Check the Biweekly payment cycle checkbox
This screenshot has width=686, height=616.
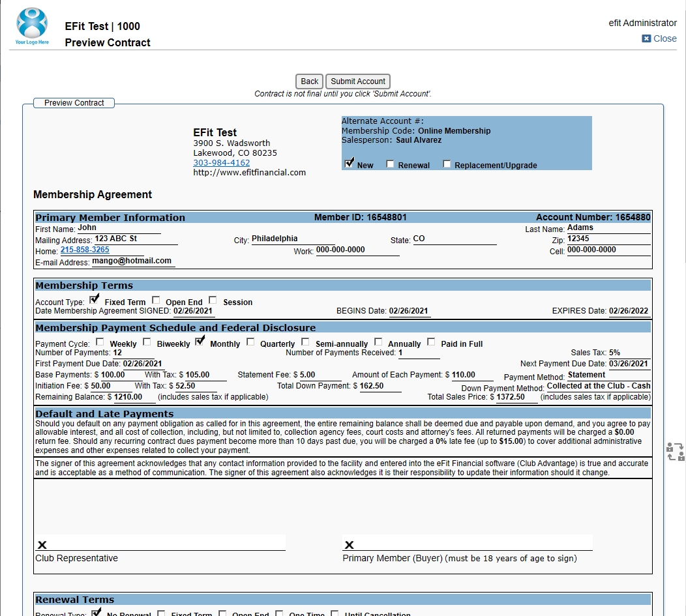(x=147, y=342)
